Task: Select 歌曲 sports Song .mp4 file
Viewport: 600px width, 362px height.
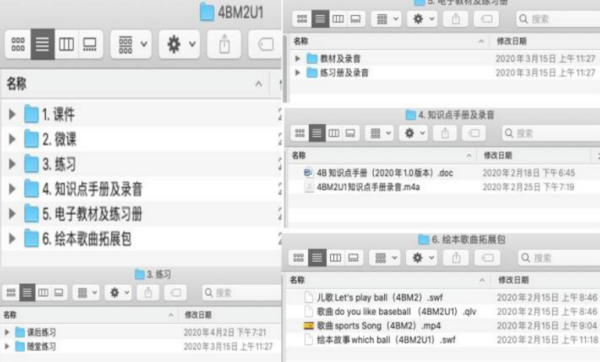Action: pyautogui.click(x=379, y=326)
